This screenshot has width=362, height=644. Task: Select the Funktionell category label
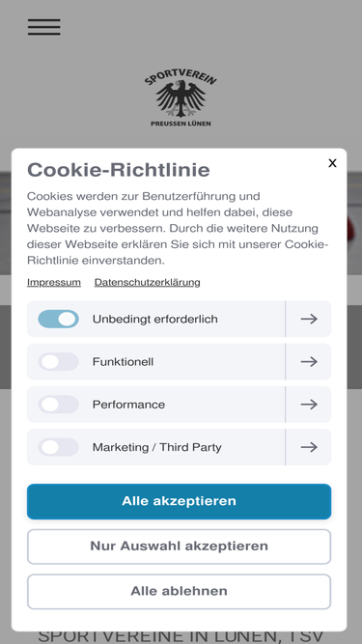click(x=123, y=362)
